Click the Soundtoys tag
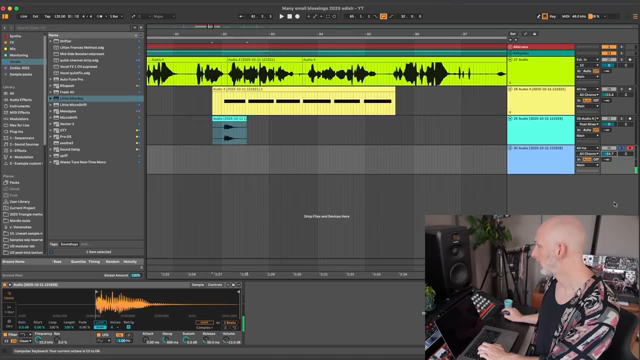This screenshot has width=640, height=360. tap(69, 244)
